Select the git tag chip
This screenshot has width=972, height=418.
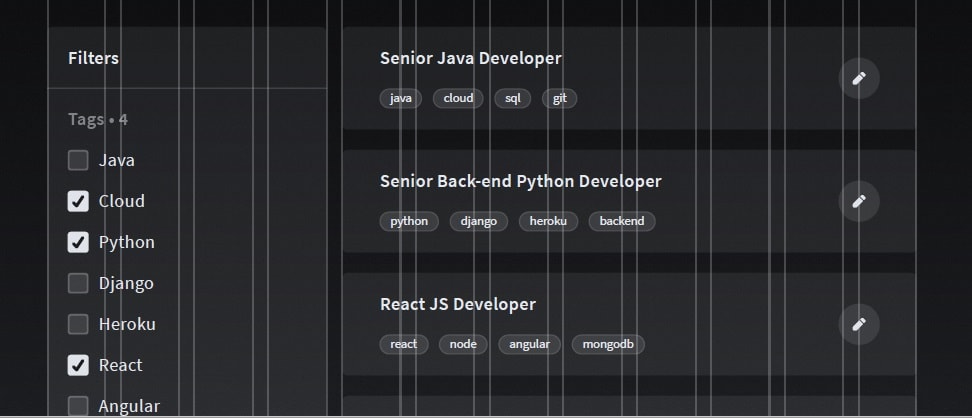coord(560,98)
